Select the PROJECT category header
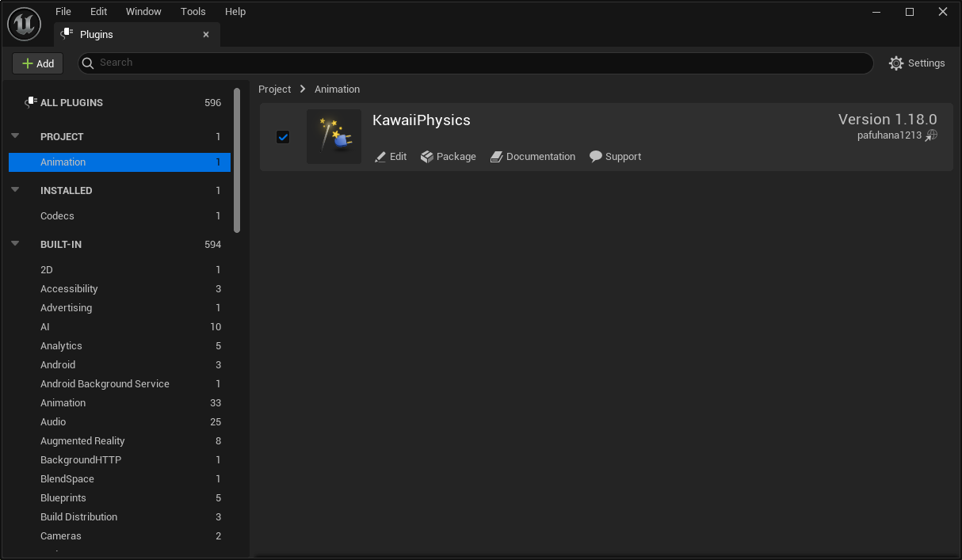Screen dimensions: 962x560 [120, 137]
